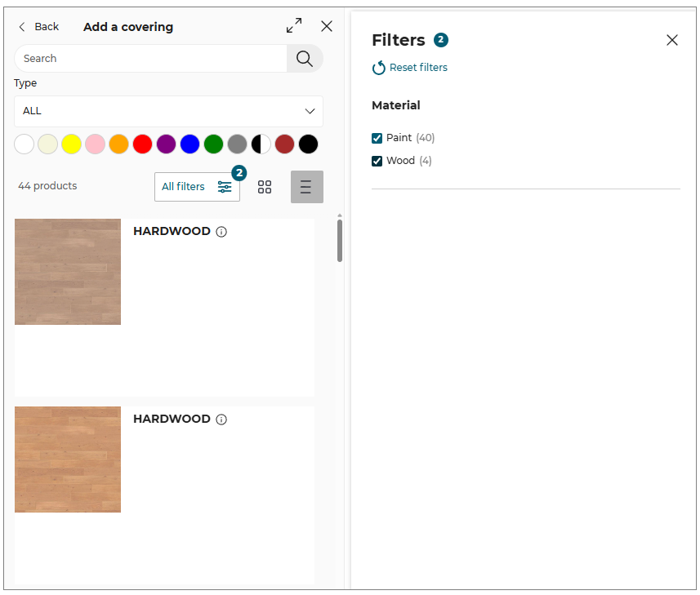Go back with the Back button
The image size is (700, 595).
pos(39,27)
